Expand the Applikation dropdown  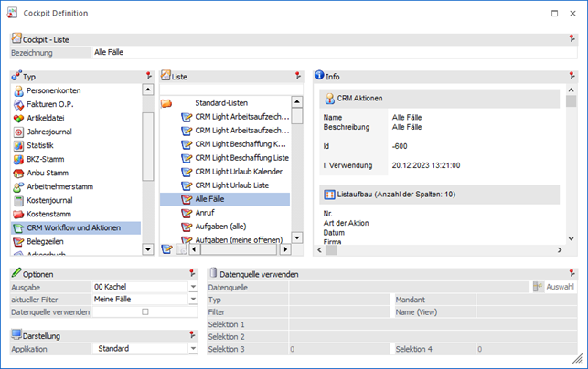(x=193, y=349)
